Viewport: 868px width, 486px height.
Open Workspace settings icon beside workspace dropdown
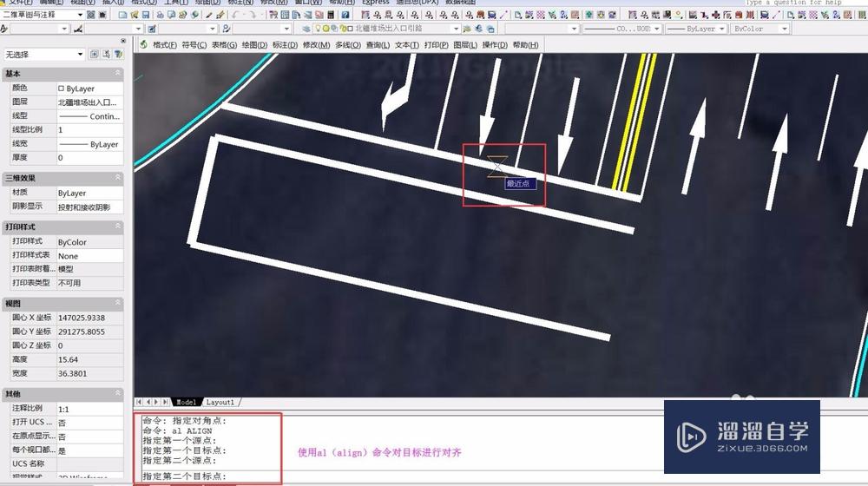pyautogui.click(x=91, y=15)
